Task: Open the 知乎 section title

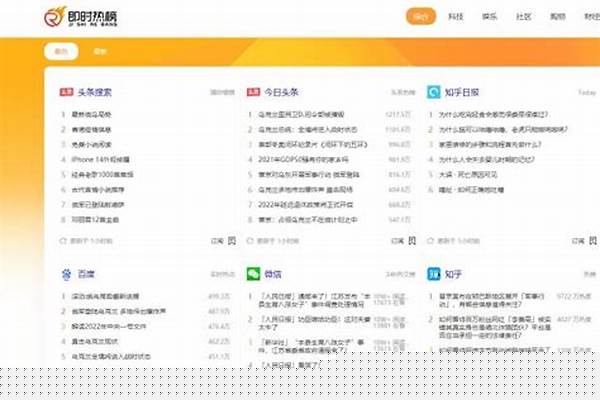Action: [453, 274]
